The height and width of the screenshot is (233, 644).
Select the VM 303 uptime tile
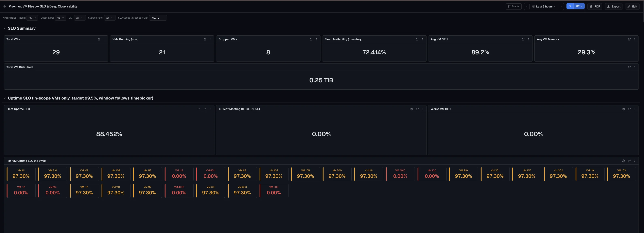click(242, 191)
